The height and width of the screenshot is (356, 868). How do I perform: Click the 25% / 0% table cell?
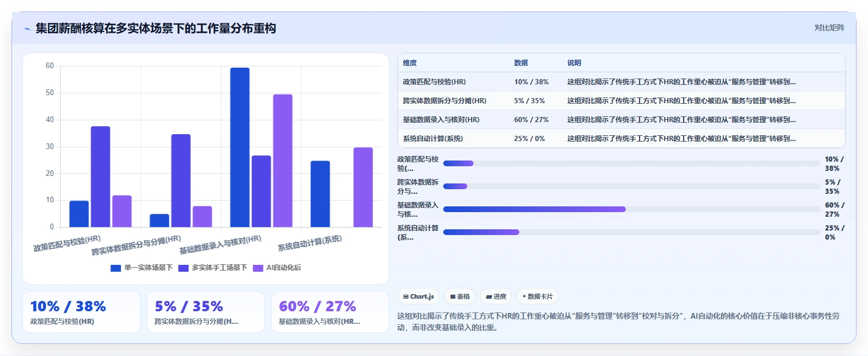[x=530, y=139]
